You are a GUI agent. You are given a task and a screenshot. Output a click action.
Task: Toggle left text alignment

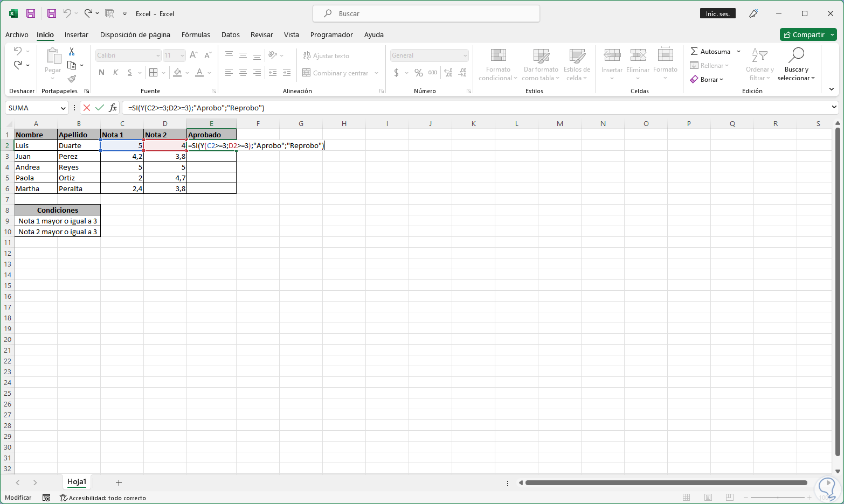(229, 73)
